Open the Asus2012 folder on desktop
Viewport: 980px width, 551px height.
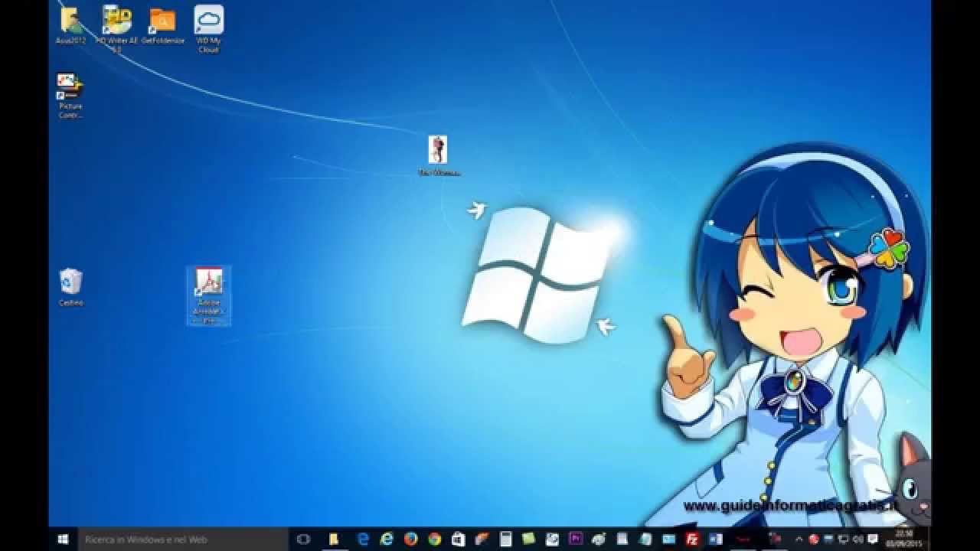pos(70,24)
